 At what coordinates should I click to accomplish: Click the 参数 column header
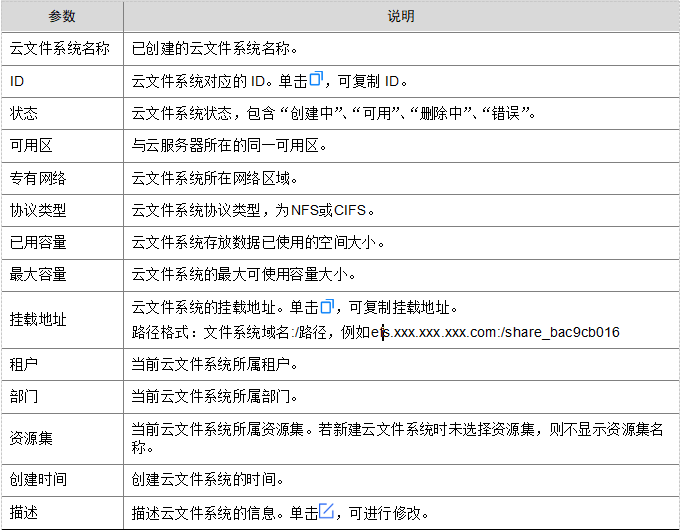[62, 16]
